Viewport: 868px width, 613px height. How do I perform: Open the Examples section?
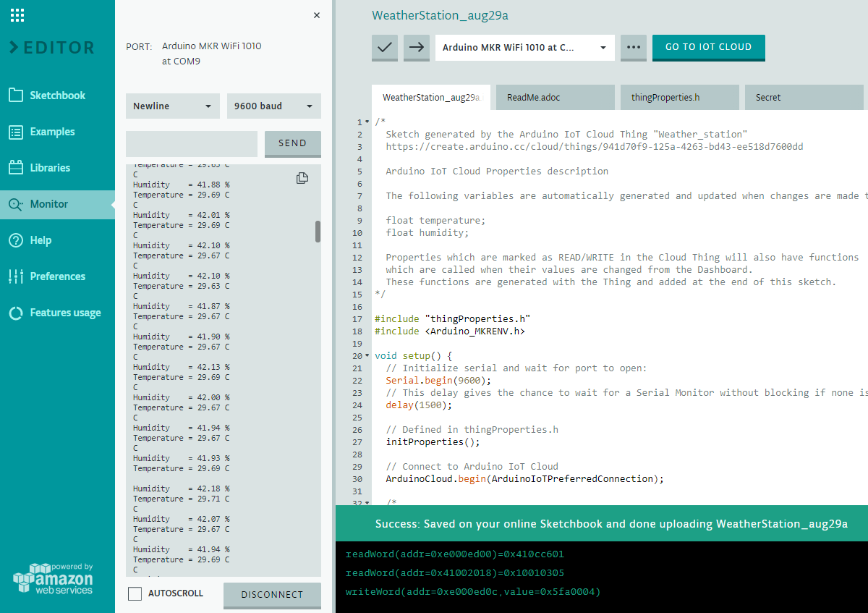click(52, 132)
